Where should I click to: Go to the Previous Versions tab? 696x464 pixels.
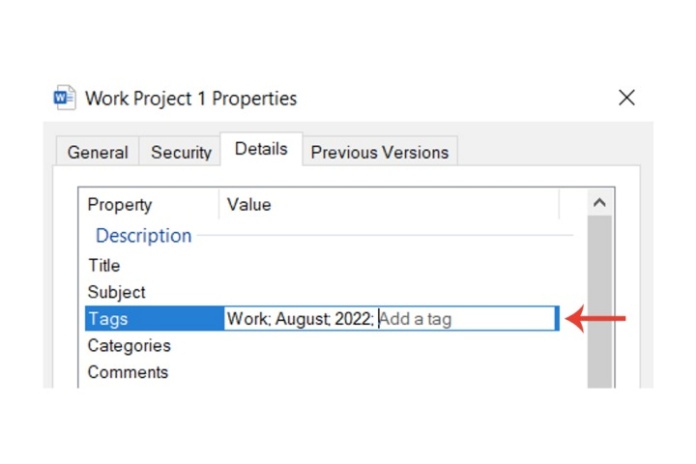(379, 153)
